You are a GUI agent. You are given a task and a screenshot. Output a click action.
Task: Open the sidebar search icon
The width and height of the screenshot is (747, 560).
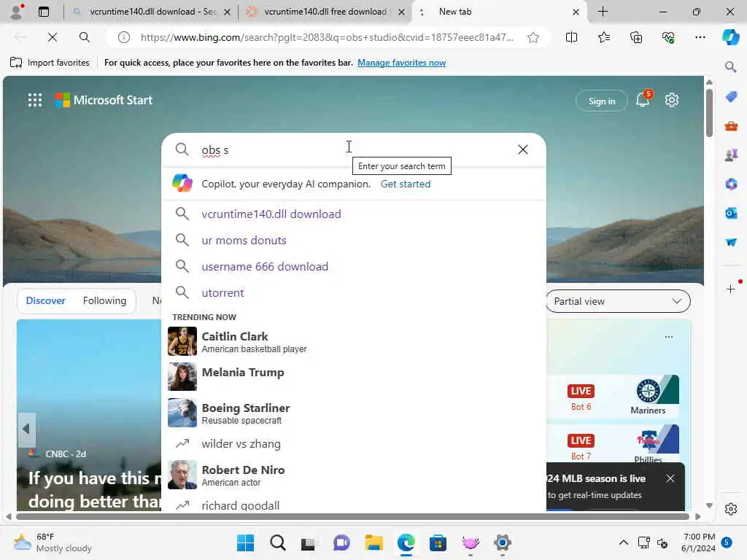(x=730, y=66)
